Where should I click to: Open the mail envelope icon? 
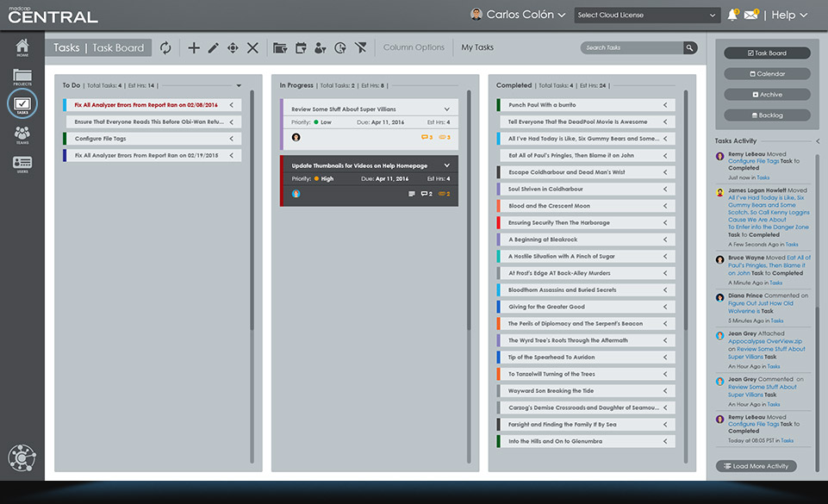click(x=751, y=15)
